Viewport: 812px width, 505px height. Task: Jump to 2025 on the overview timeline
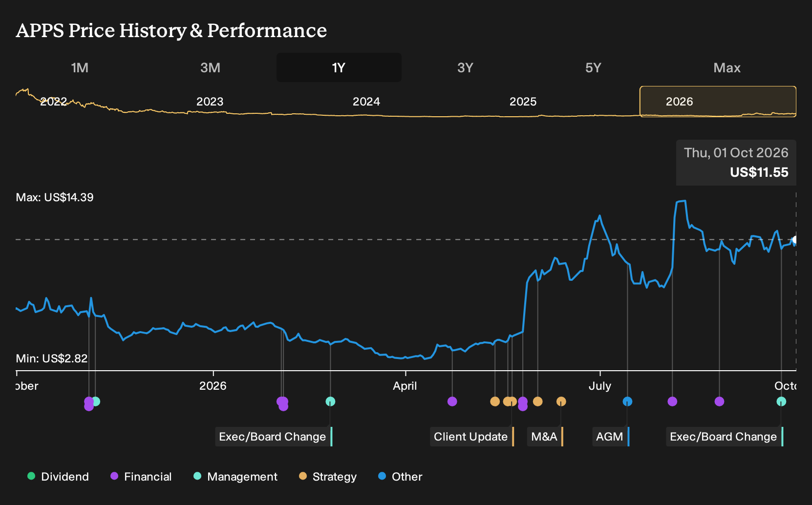(x=523, y=102)
